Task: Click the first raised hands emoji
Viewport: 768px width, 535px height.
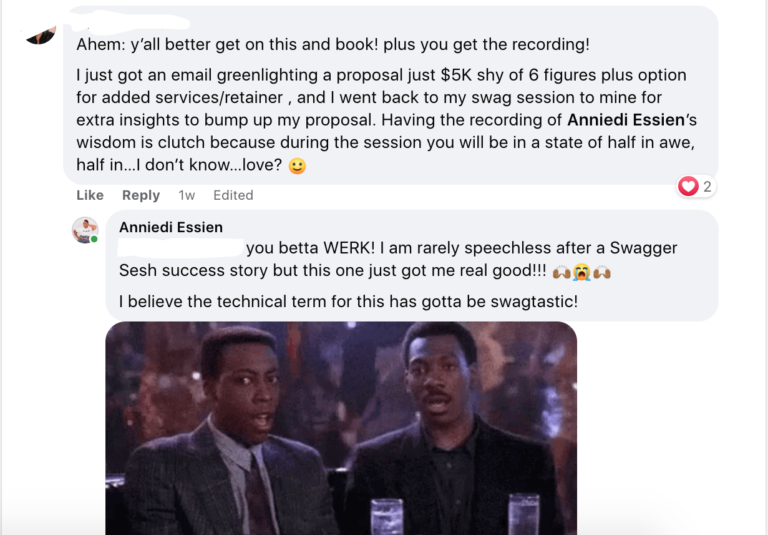Action: click(x=561, y=271)
